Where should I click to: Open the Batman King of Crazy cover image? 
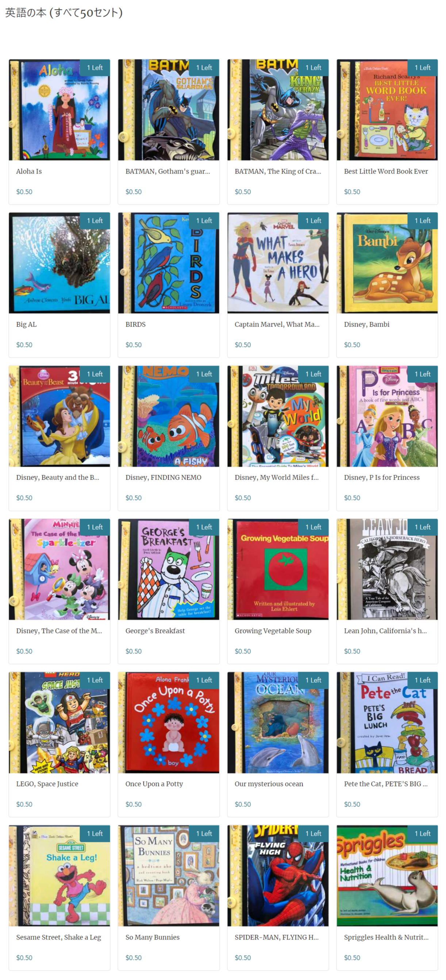point(277,110)
